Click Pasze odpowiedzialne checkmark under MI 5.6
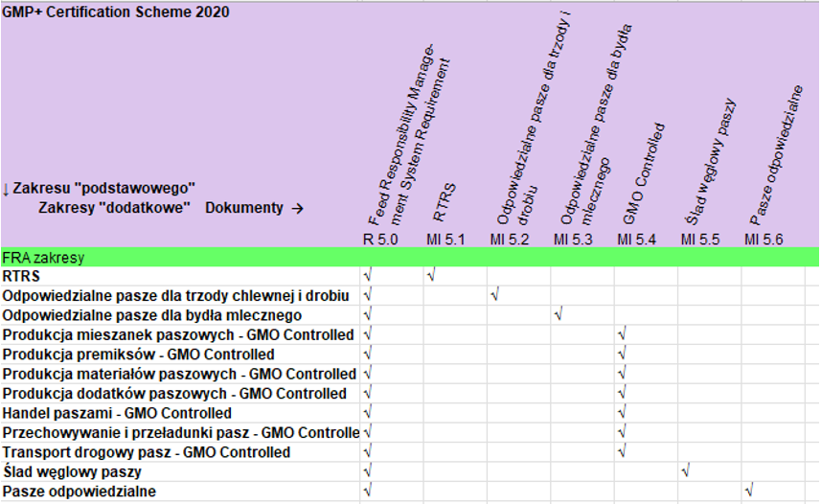The image size is (821, 504). click(x=749, y=491)
